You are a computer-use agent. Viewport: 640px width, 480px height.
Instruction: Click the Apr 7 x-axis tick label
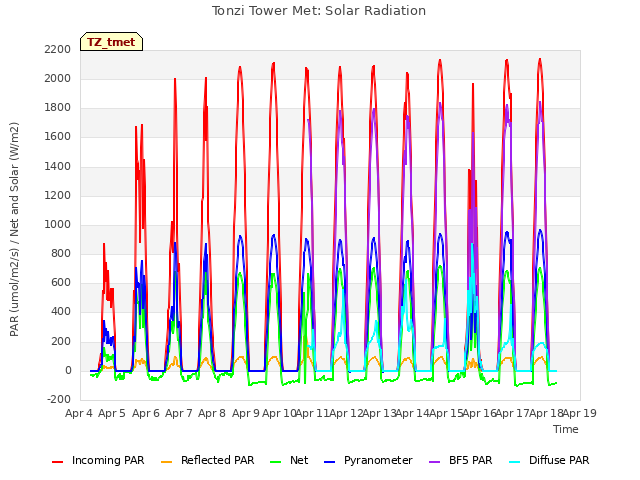click(179, 413)
